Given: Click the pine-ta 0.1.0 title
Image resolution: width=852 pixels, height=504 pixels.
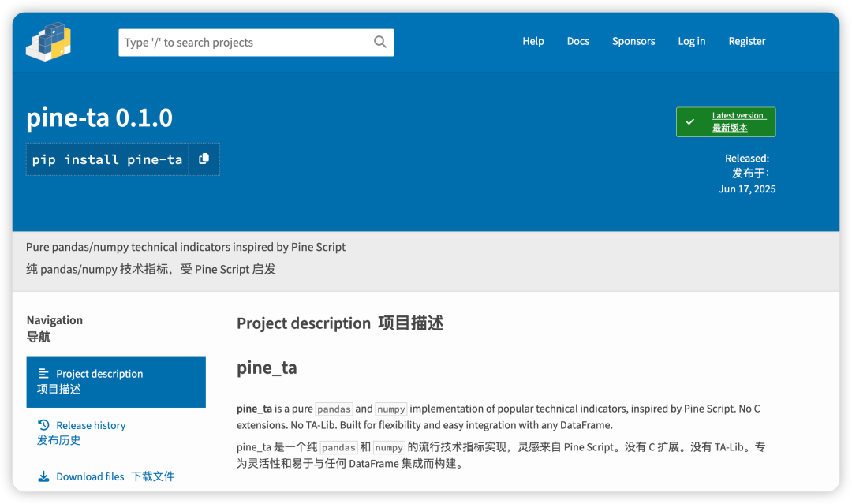Looking at the screenshot, I should point(99,118).
